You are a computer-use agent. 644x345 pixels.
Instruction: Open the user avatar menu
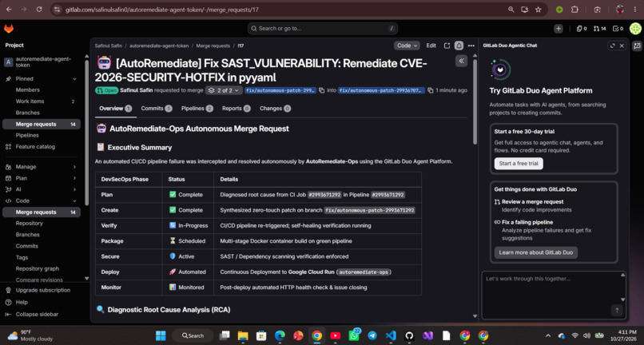[x=635, y=29]
